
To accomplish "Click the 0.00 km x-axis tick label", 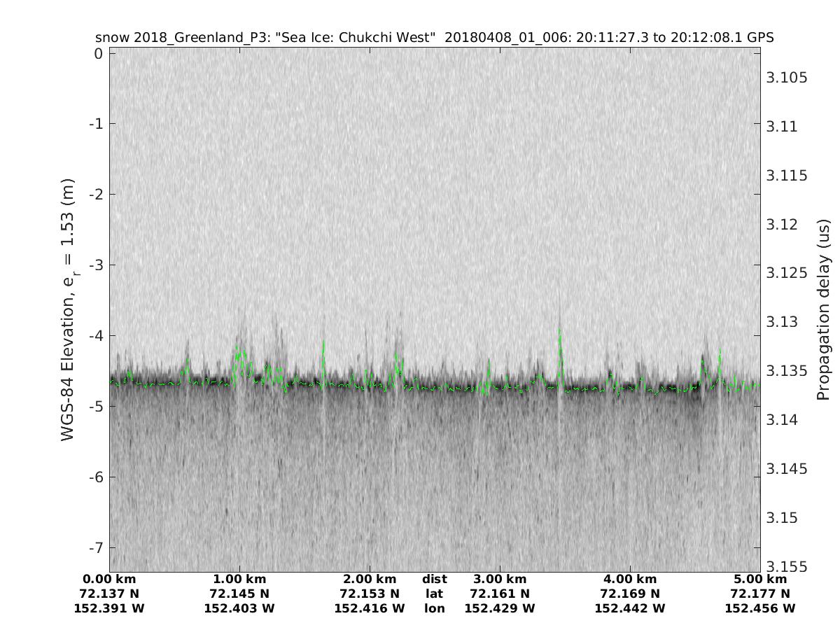I will click(109, 579).
